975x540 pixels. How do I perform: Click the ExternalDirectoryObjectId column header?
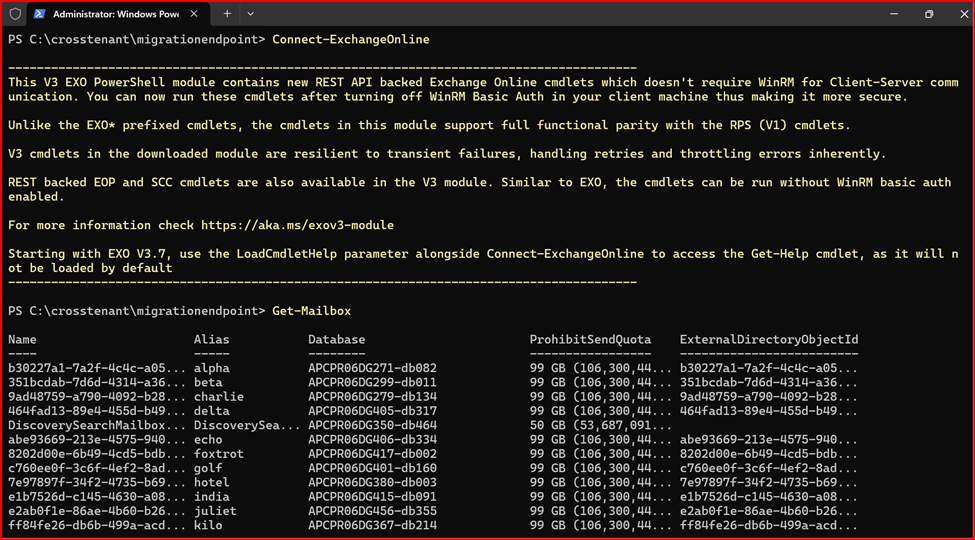pos(768,340)
